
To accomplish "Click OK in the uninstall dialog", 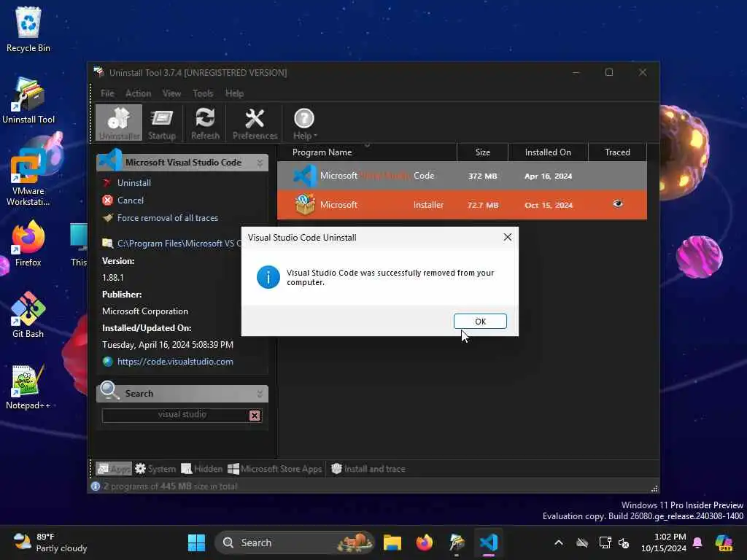I will (x=480, y=322).
